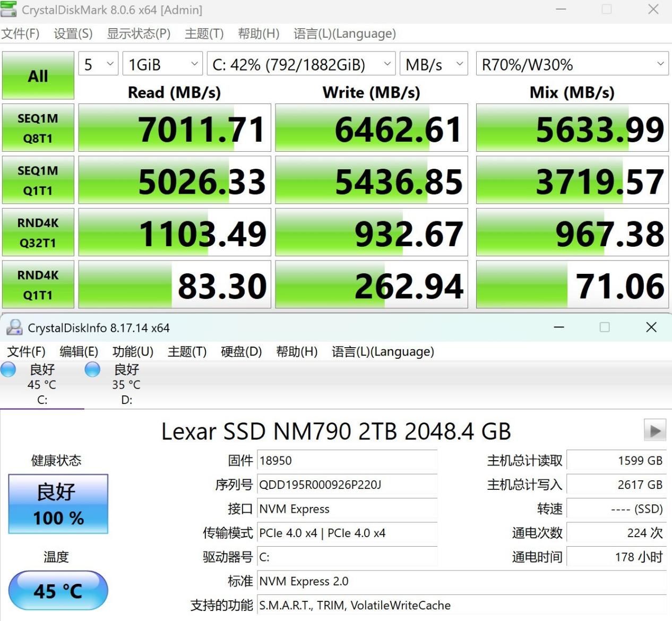The height and width of the screenshot is (621, 672).
Task: Open the 功能(U) menu in CrystalDiskInfo
Action: point(133,352)
